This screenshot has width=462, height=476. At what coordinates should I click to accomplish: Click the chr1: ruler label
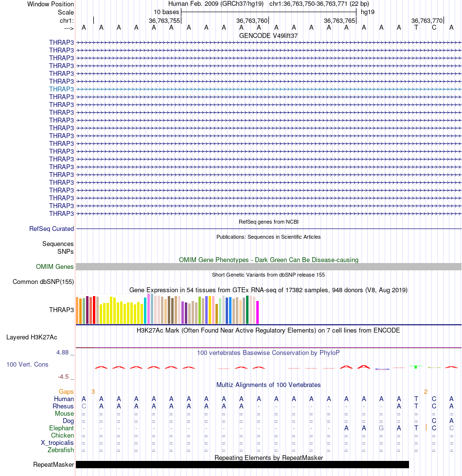pyautogui.click(x=67, y=20)
